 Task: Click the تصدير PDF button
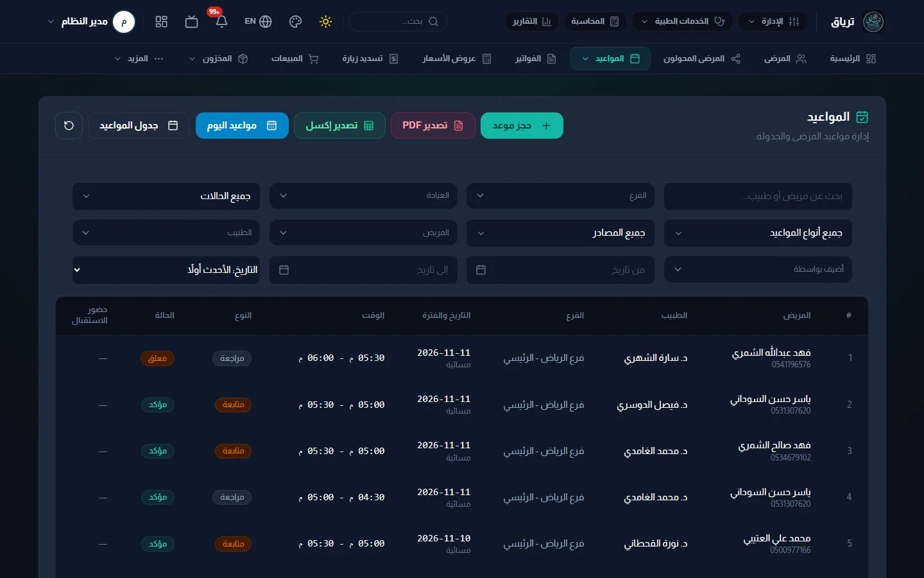pyautogui.click(x=433, y=125)
